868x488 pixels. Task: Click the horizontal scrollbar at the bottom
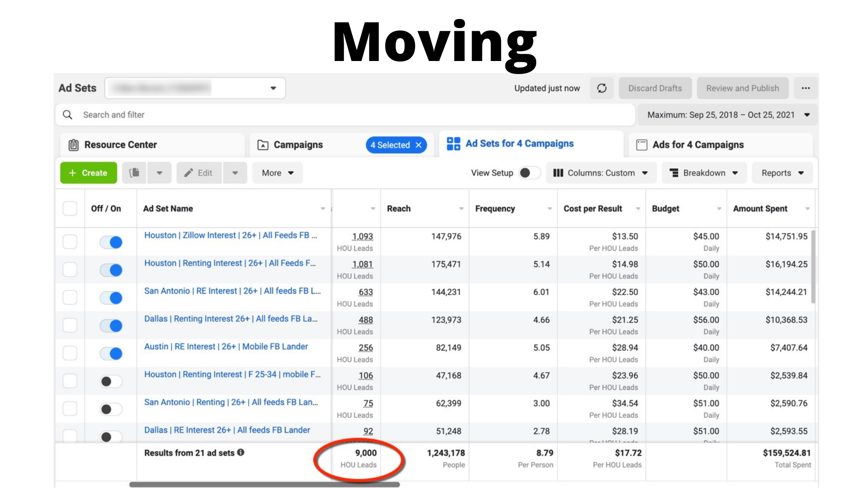point(264,484)
